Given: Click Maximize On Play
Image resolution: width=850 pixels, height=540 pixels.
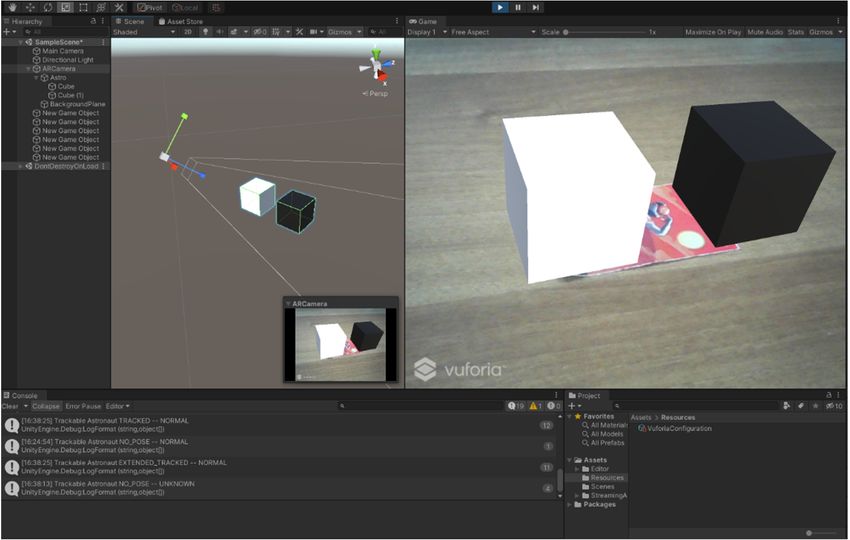Looking at the screenshot, I should pos(712,32).
